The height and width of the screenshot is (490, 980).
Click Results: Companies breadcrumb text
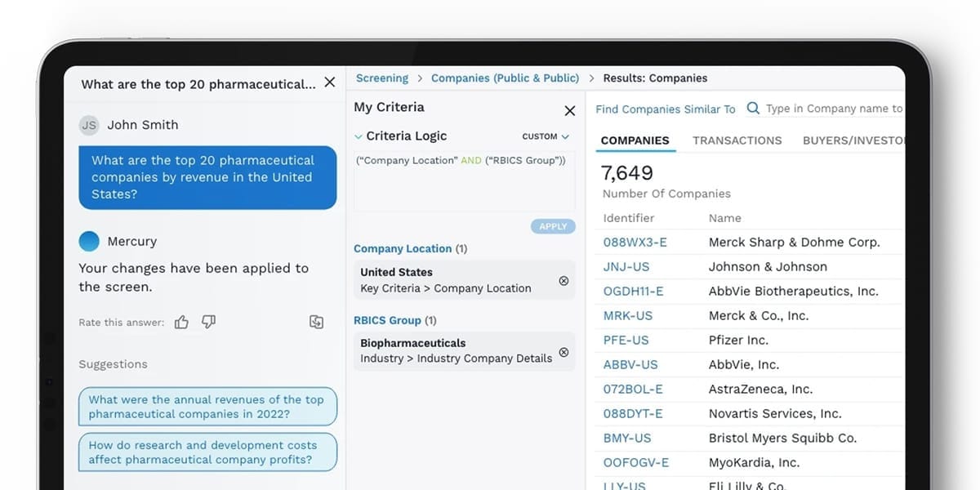655,78
